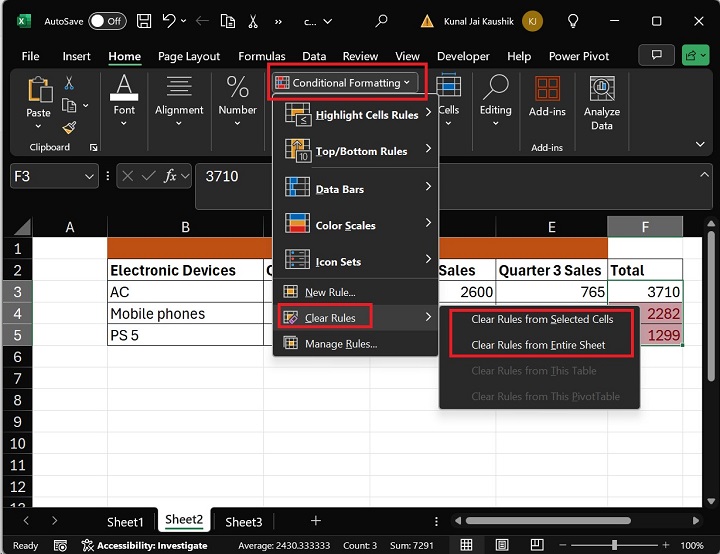Click the Undo arrow icon
720x554 pixels.
coord(170,20)
